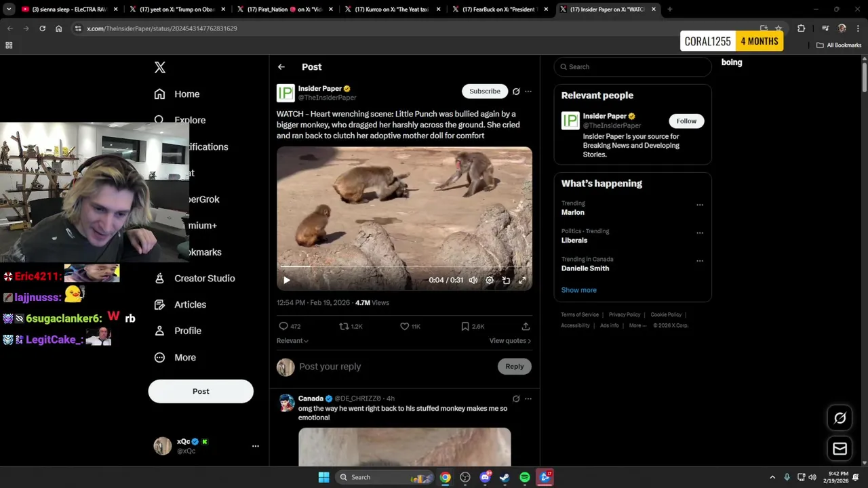
Task: Open Creator Studio in the sidebar
Action: pos(195,279)
